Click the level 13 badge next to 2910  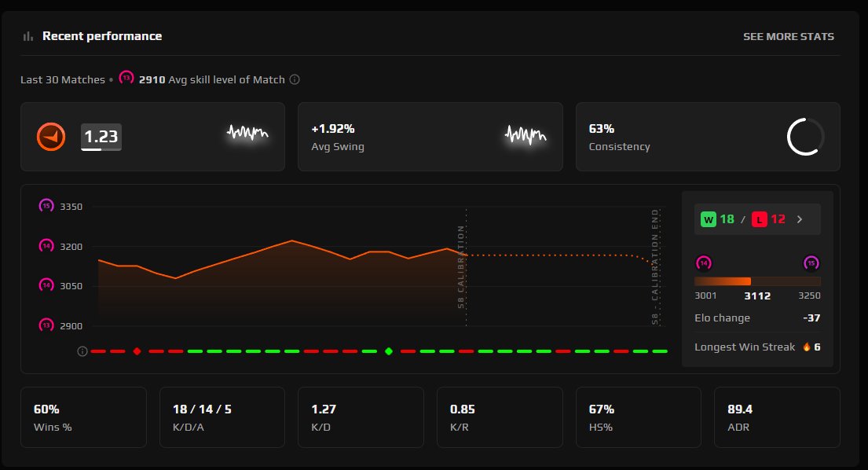point(126,78)
